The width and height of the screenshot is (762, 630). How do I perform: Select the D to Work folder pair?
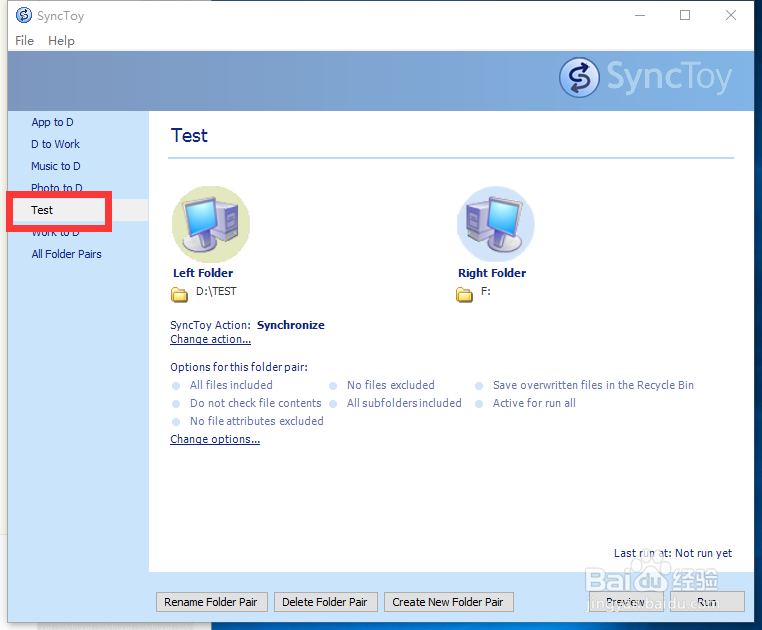tap(55, 144)
